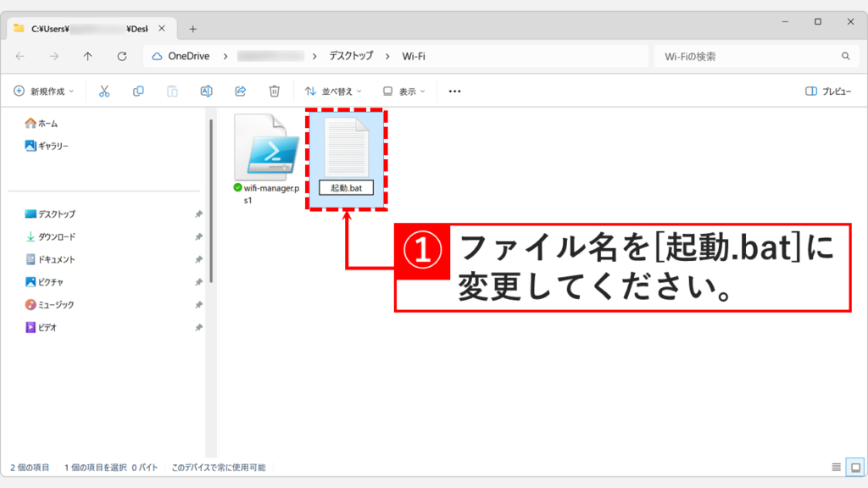Open the 表示 (View) dropdown
The width and height of the screenshot is (868, 488).
pyautogui.click(x=402, y=91)
